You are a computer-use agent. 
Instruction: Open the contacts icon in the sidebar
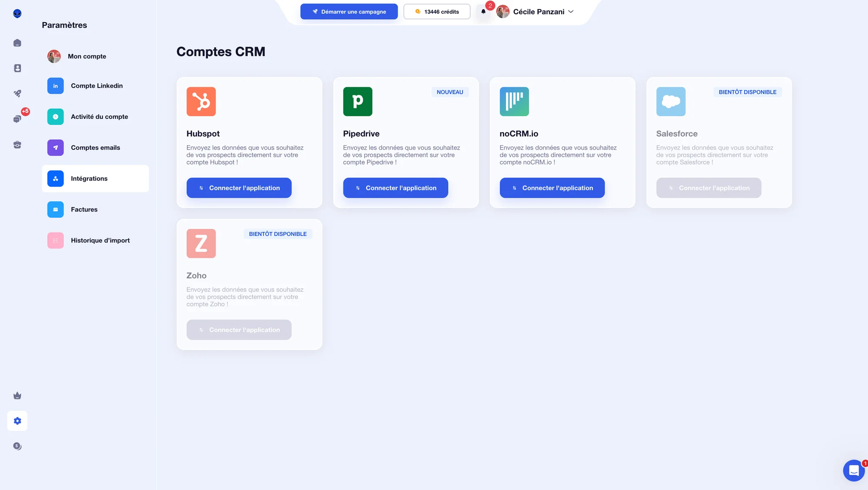[17, 68]
